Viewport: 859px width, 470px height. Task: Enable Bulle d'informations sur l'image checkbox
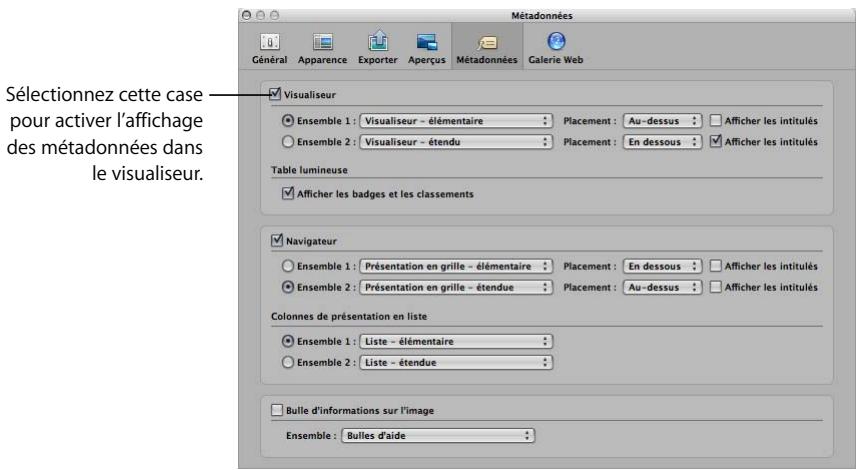point(277,410)
